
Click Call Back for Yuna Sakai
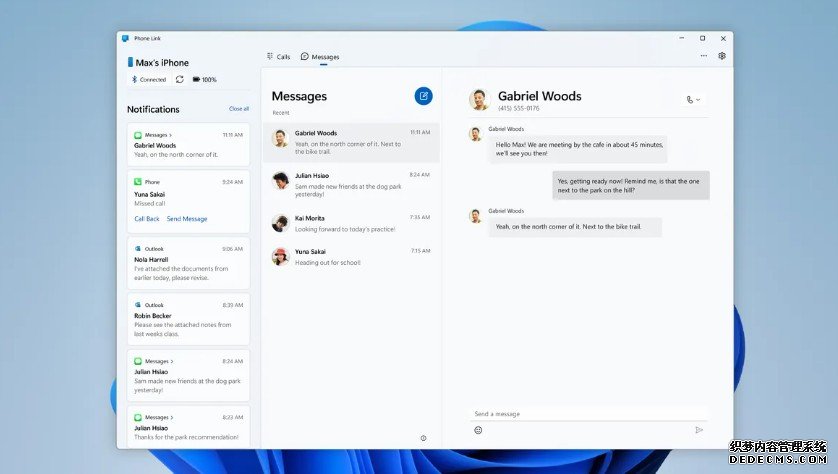click(x=147, y=219)
